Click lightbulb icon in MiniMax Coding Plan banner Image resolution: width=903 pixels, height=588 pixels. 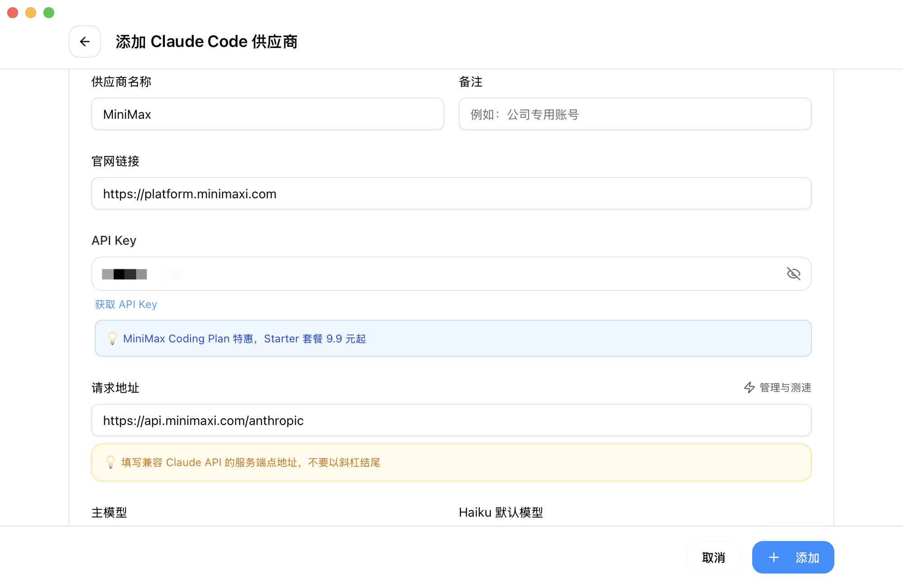pos(112,338)
